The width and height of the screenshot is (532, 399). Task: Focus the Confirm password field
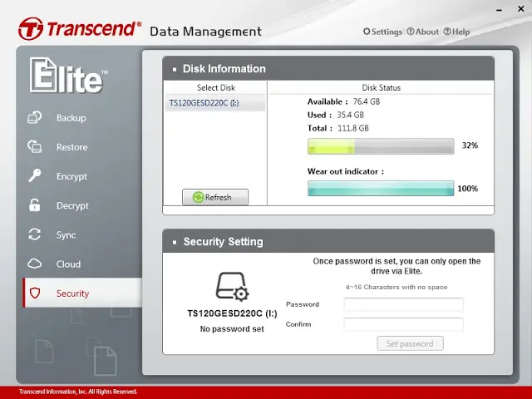403,324
